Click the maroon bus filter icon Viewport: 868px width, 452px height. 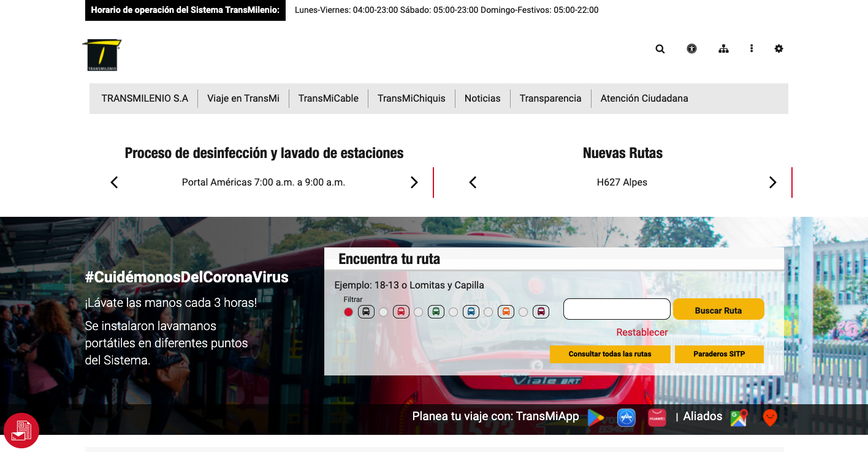541,312
